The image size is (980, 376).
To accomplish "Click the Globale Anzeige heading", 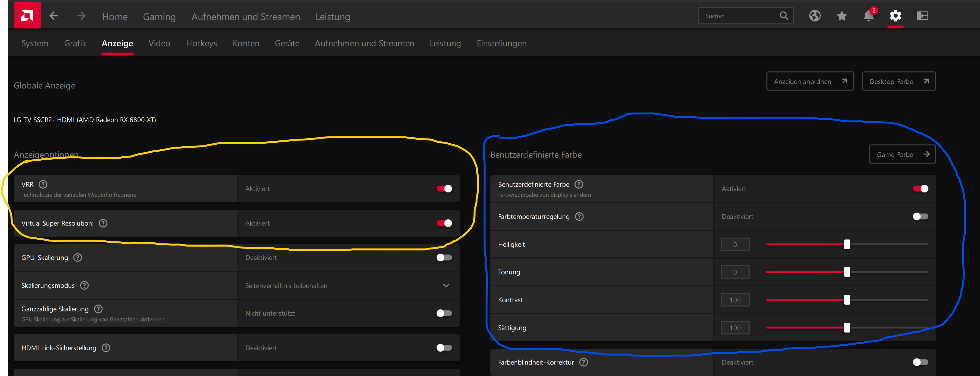I will coord(44,86).
